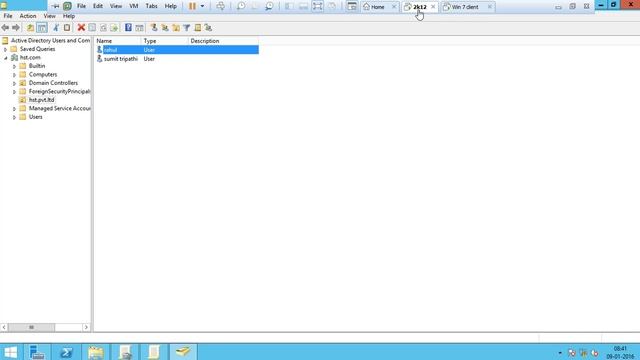Select the hst.pvt.ltd organizational unit
The width and height of the screenshot is (640, 360).
(x=41, y=100)
